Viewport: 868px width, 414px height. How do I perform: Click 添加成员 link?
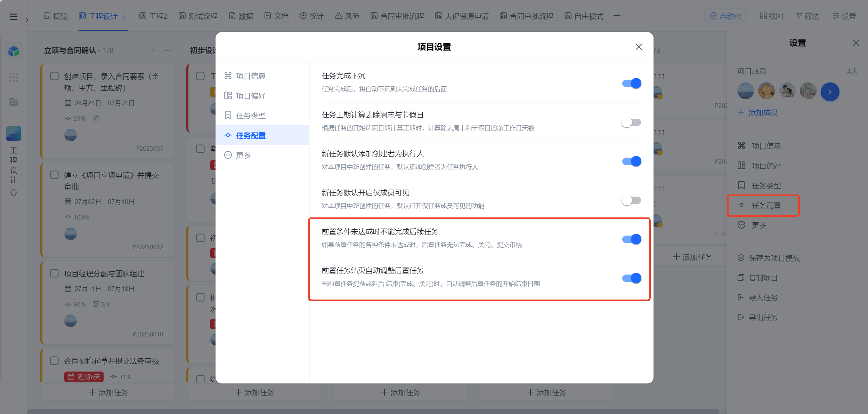click(758, 112)
